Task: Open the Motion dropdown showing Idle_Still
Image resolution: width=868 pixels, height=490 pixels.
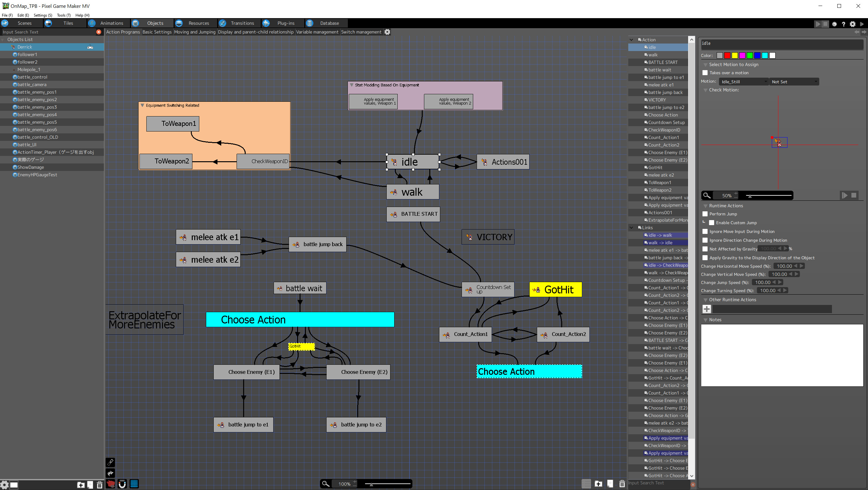Action: pyautogui.click(x=743, y=81)
